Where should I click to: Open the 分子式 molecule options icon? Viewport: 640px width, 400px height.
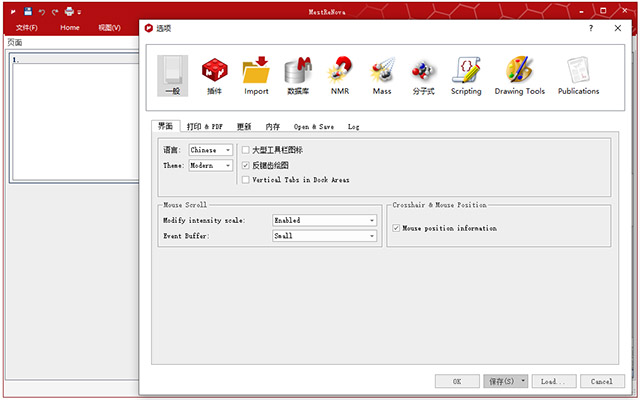coord(423,76)
